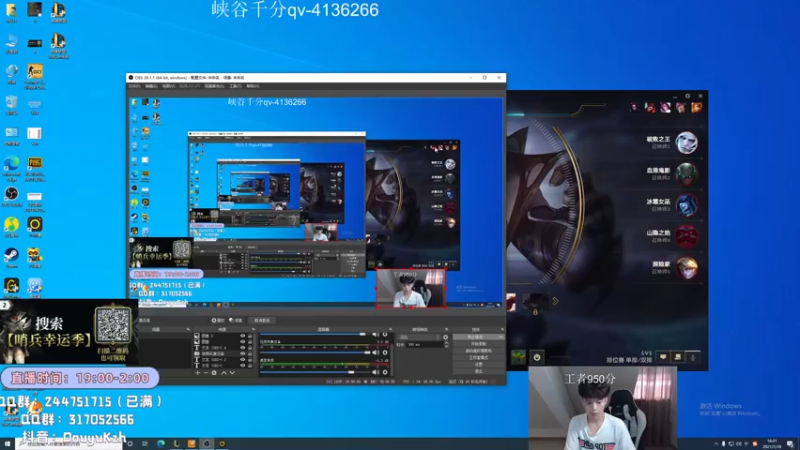
Task: Pop out the 来源 sources dock
Action: (x=254, y=329)
